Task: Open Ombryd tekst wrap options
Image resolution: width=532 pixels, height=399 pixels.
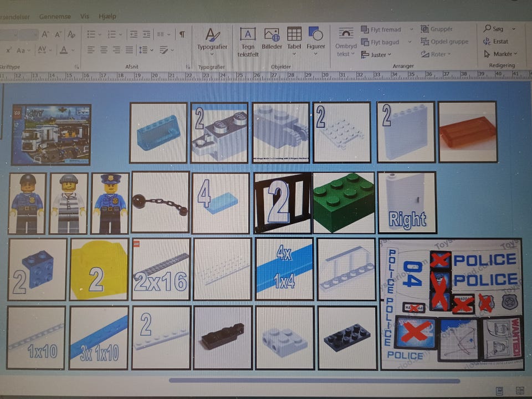Action: 346,43
